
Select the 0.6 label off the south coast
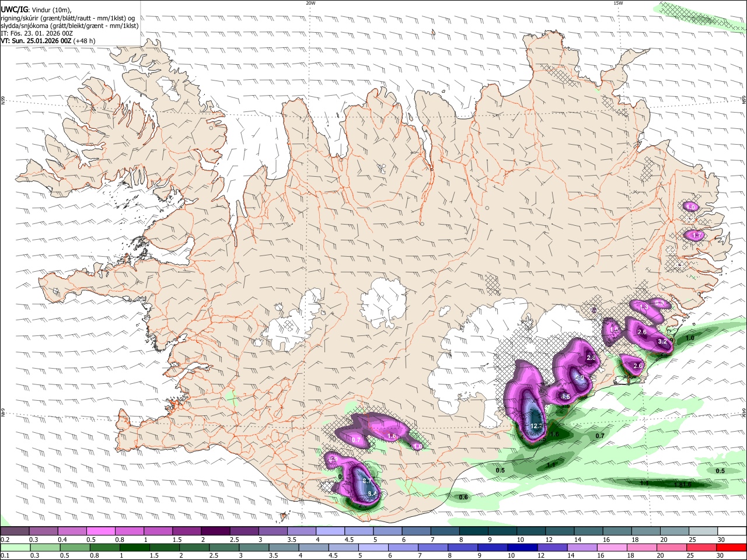click(x=463, y=498)
